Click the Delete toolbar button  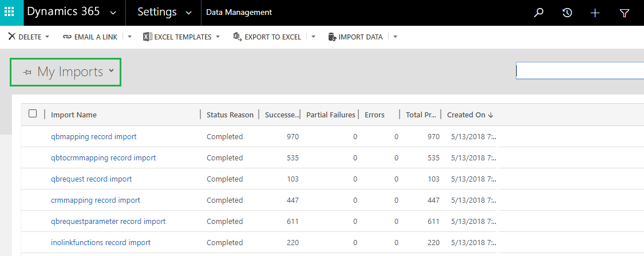coord(25,37)
